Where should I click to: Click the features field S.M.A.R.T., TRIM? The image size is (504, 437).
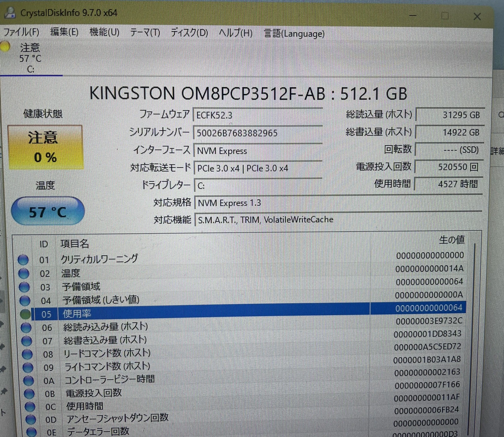(338, 220)
